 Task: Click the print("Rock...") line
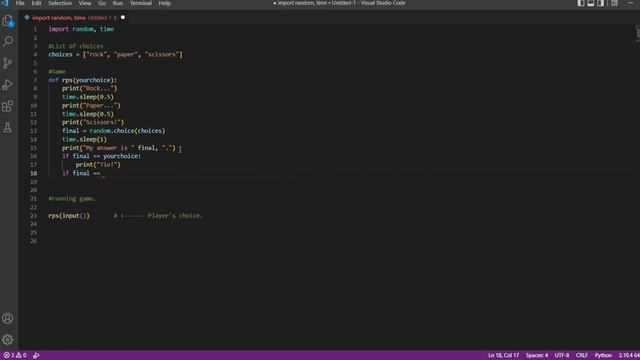89,89
